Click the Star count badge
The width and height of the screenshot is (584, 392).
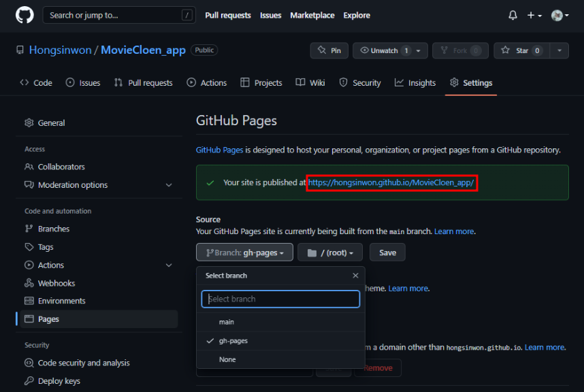click(537, 50)
